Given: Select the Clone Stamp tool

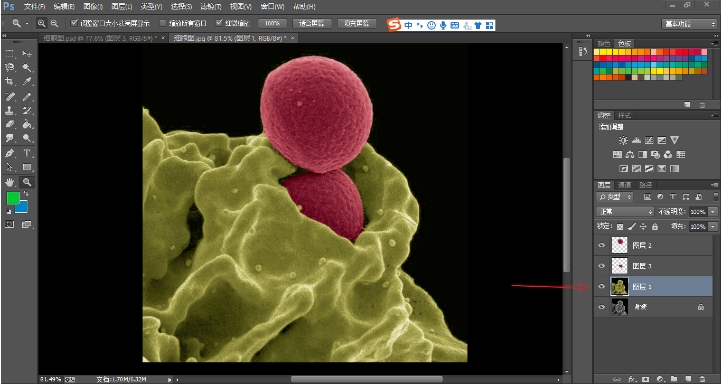Looking at the screenshot, I should pos(10,110).
